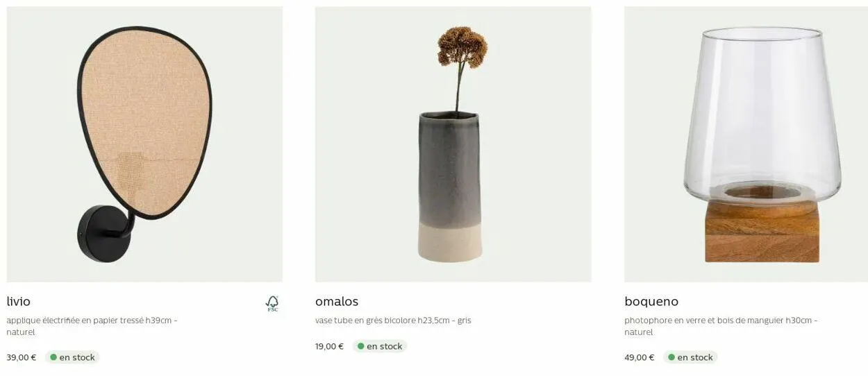868x376 pixels.
Task: Click the green stock dot under boqueno
Action: [x=671, y=357]
